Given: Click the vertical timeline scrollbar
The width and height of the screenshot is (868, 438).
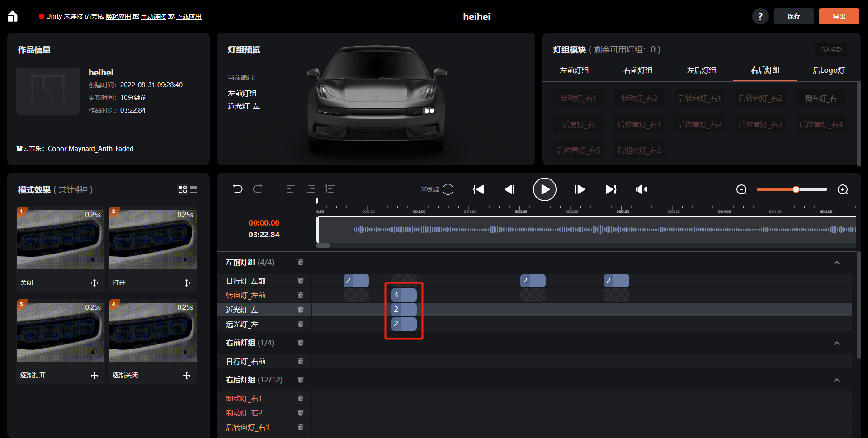Looking at the screenshot, I should pyautogui.click(x=859, y=305).
